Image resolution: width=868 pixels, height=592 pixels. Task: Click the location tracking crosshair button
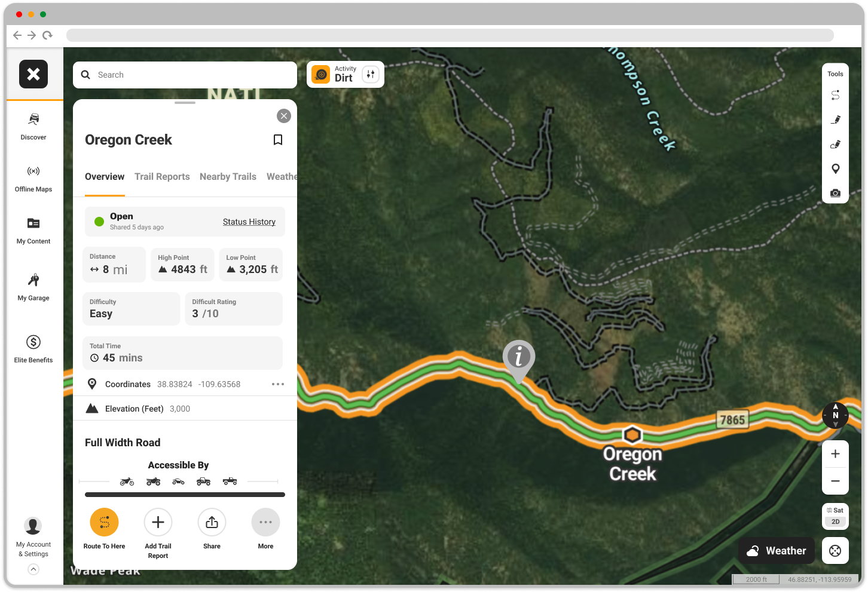(x=836, y=551)
